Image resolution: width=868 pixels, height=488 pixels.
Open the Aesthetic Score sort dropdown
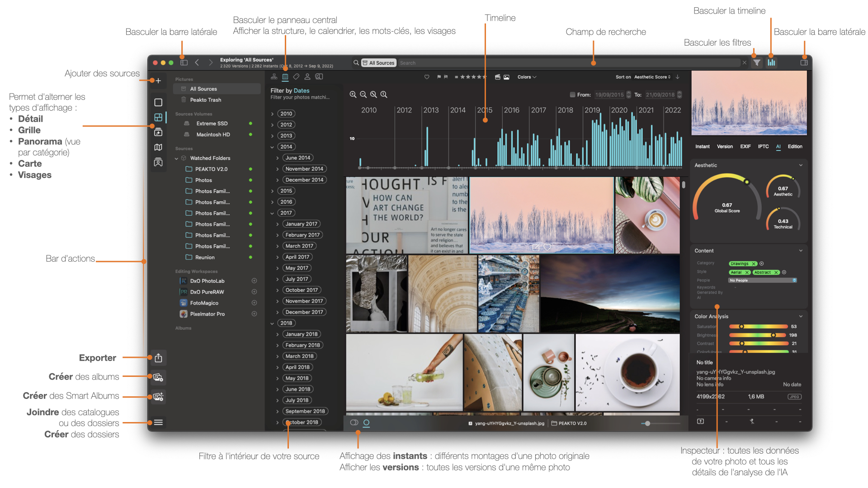click(x=652, y=77)
